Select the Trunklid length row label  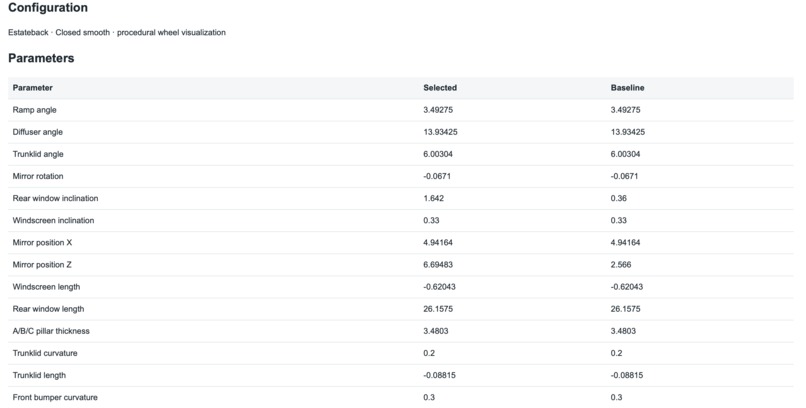pyautogui.click(x=39, y=375)
